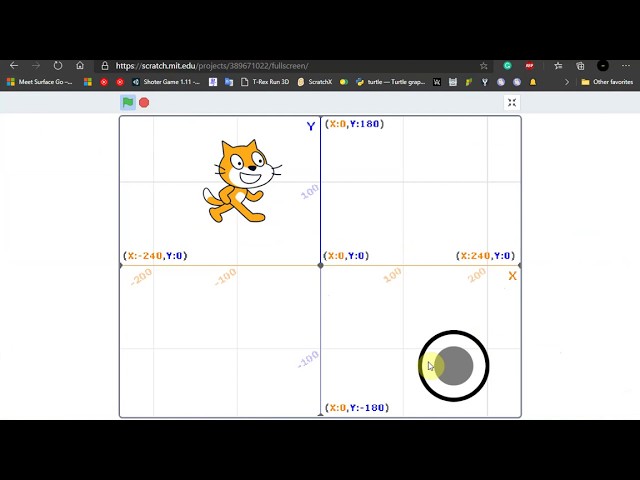Click the grey joystick knob
This screenshot has height=480, width=640.
(454, 366)
